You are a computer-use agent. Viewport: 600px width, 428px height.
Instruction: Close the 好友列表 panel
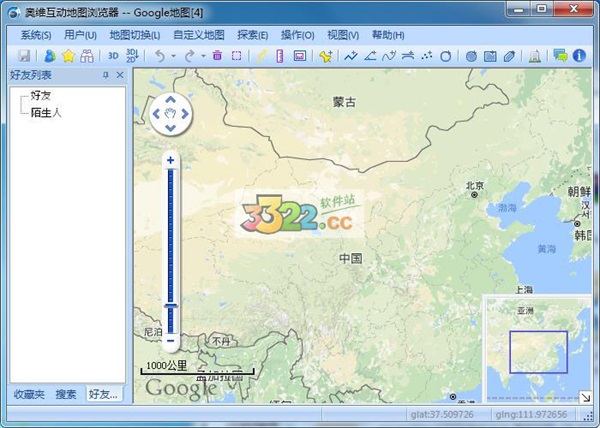click(120, 75)
